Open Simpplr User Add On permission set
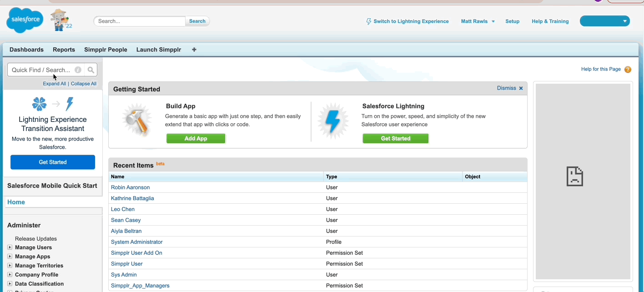644x292 pixels. coord(136,253)
